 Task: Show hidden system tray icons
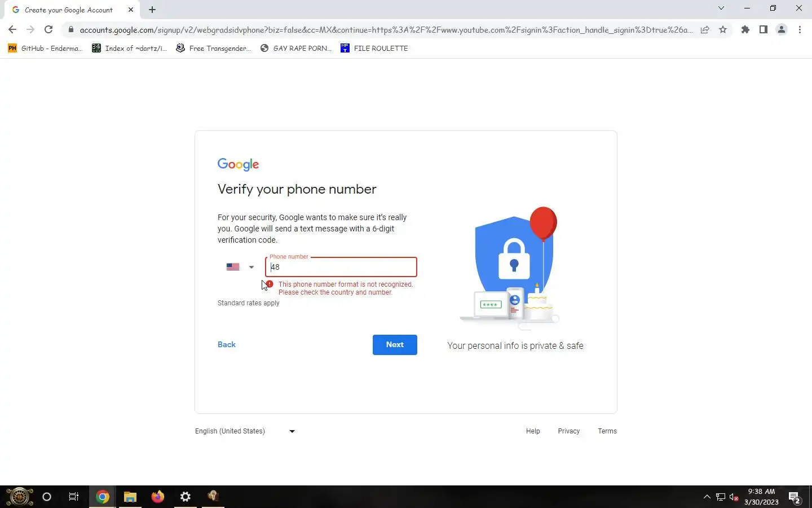(707, 497)
